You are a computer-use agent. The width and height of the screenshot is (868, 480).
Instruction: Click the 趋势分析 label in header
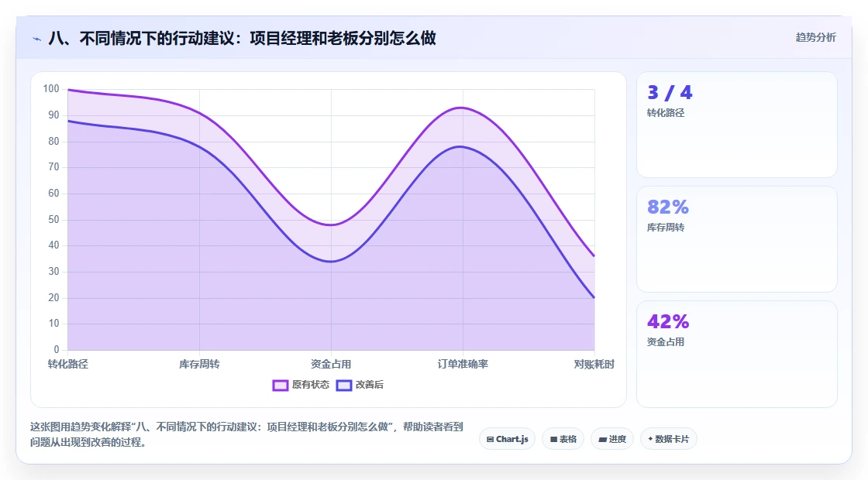(x=815, y=38)
